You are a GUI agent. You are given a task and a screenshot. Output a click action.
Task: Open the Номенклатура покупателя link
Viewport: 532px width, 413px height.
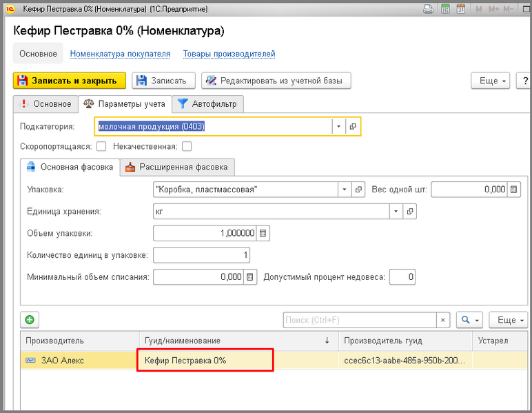point(120,54)
